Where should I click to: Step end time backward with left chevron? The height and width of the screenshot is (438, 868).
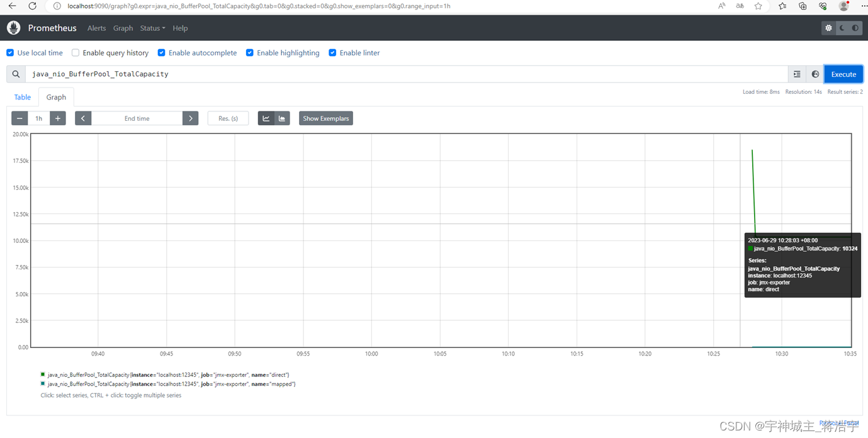(x=82, y=118)
